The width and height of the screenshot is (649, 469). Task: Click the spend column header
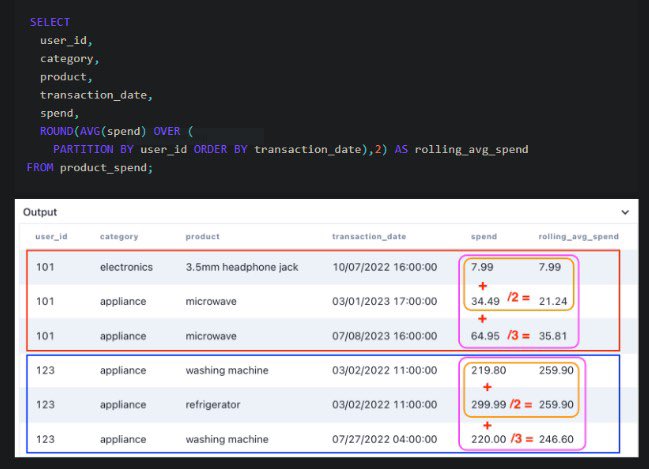[x=484, y=236]
